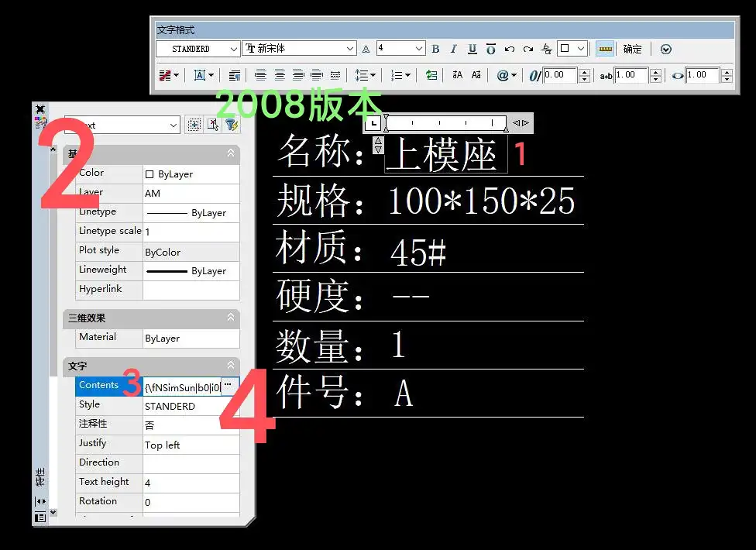Image resolution: width=756 pixels, height=550 pixels.
Task: Toggle the ruler display icon
Action: (605, 49)
